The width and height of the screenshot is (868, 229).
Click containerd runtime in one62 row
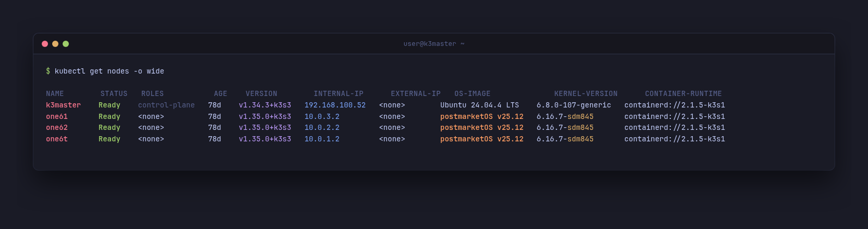(674, 128)
